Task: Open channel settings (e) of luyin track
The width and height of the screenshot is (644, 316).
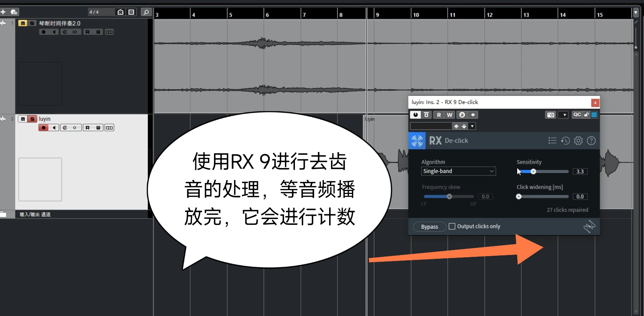Action: coord(65,128)
